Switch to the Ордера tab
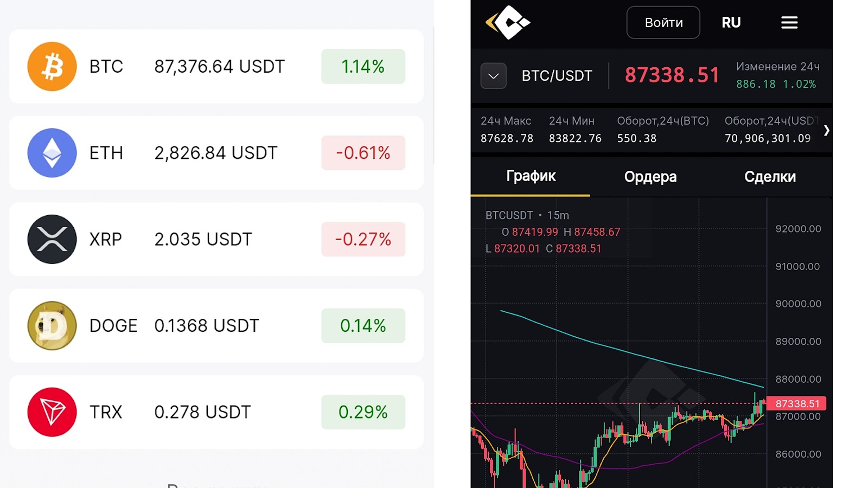868x488 pixels. pyautogui.click(x=650, y=177)
